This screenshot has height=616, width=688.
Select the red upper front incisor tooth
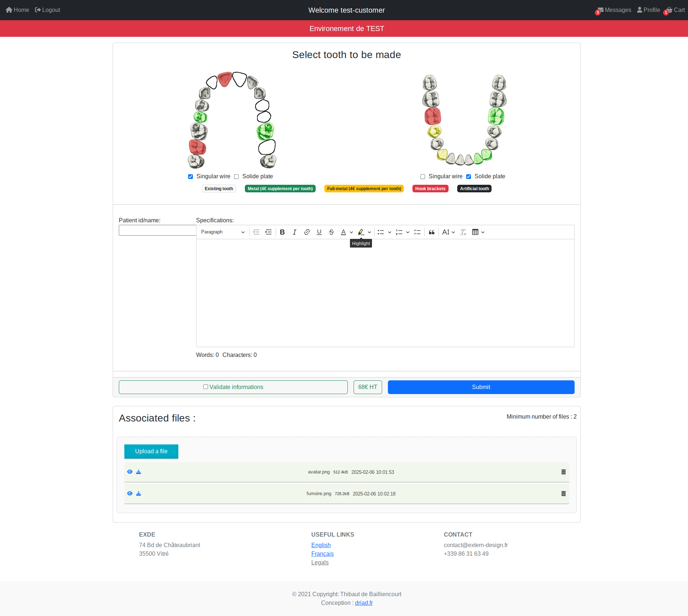click(x=225, y=79)
